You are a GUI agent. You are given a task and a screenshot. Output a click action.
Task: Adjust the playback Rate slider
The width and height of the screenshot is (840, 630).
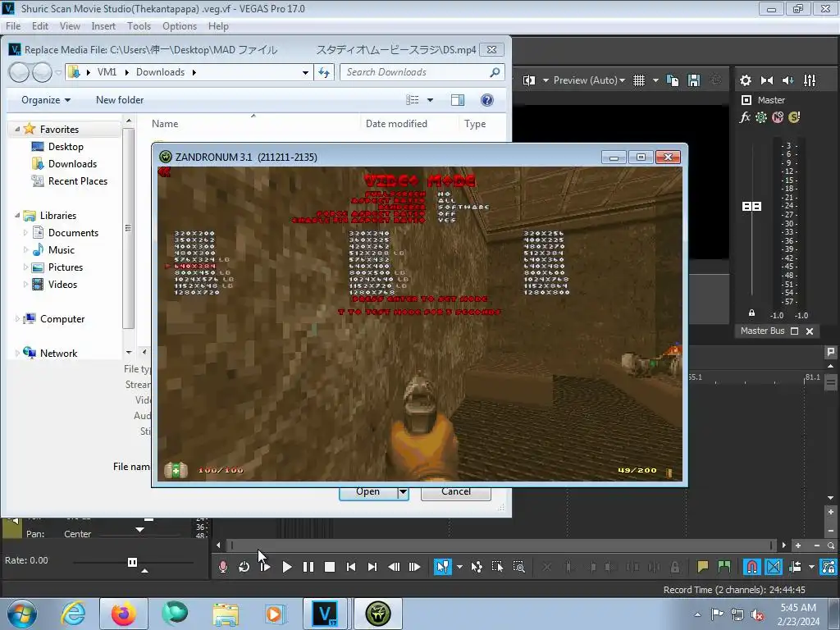point(132,562)
